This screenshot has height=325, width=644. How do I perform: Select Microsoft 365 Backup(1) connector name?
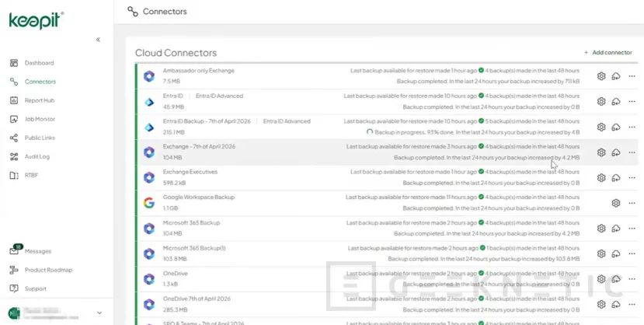tap(194, 248)
